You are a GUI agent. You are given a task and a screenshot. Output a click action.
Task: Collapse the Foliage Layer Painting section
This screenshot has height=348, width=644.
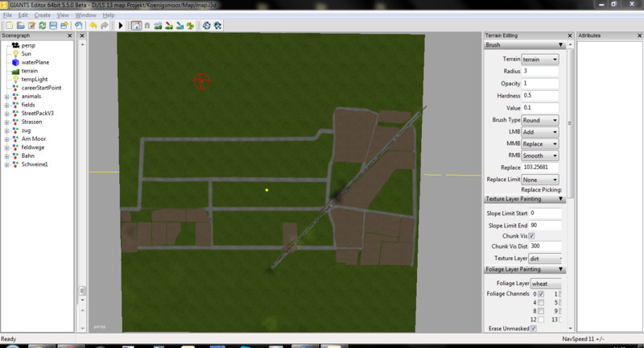[x=561, y=269]
